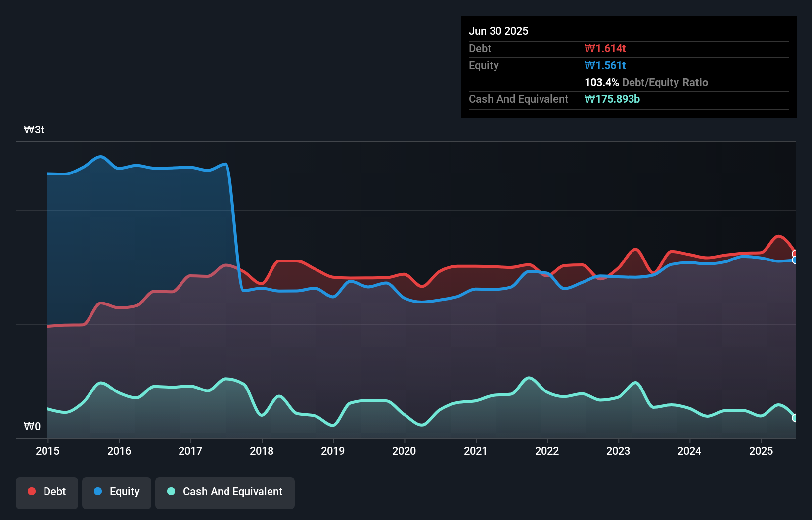
Task: Click the red Debt legend dot
Action: (31, 491)
